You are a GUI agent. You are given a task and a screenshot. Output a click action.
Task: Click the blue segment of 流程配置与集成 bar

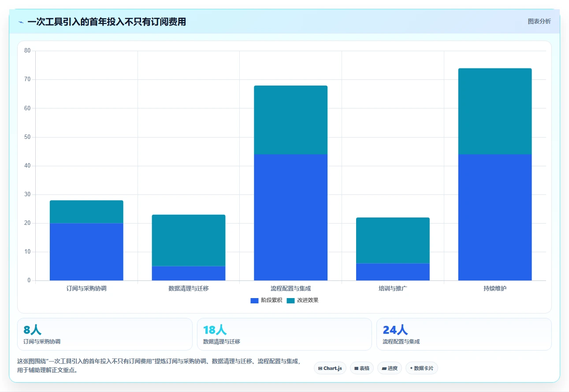291,217
